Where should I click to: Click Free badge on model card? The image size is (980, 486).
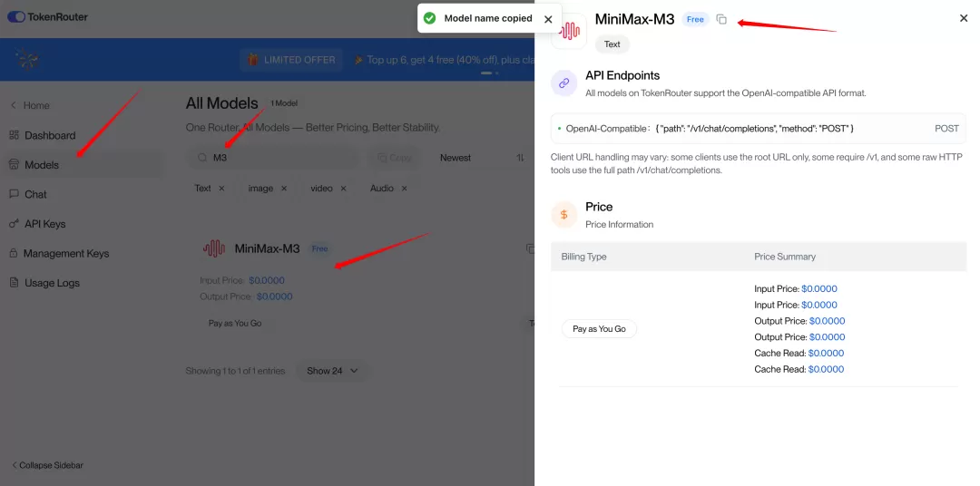coord(319,248)
